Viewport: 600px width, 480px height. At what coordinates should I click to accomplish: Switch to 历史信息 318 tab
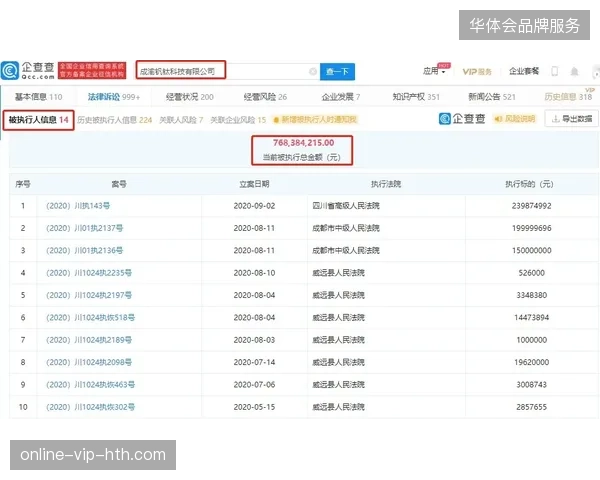tap(568, 97)
